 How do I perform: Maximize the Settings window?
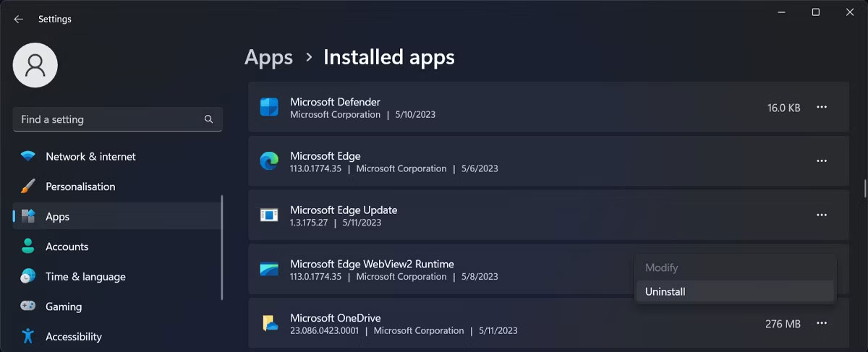click(x=815, y=12)
